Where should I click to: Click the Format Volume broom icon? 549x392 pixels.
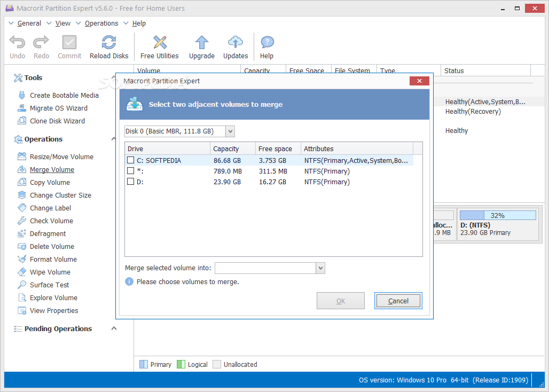pyautogui.click(x=22, y=259)
